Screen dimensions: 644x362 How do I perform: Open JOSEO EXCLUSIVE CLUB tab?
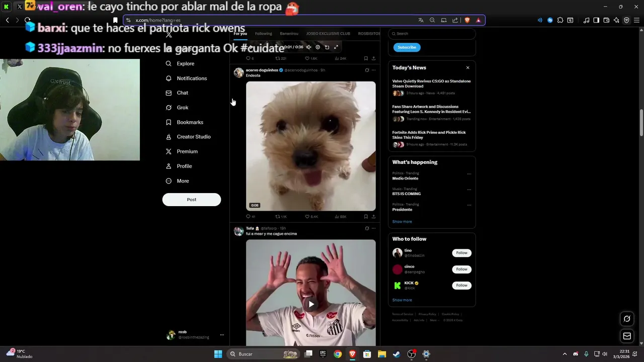(x=328, y=34)
